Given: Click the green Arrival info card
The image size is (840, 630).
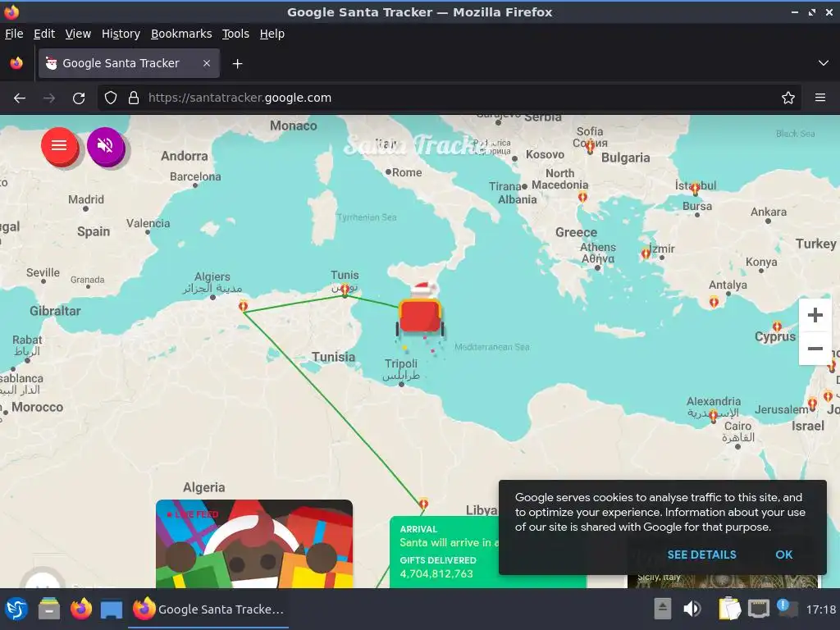Looking at the screenshot, I should coord(445,552).
